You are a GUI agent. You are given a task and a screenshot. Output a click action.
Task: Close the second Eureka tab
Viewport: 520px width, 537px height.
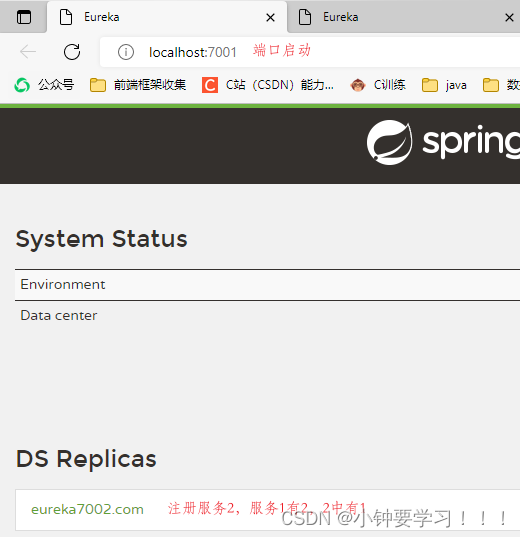click(x=509, y=17)
